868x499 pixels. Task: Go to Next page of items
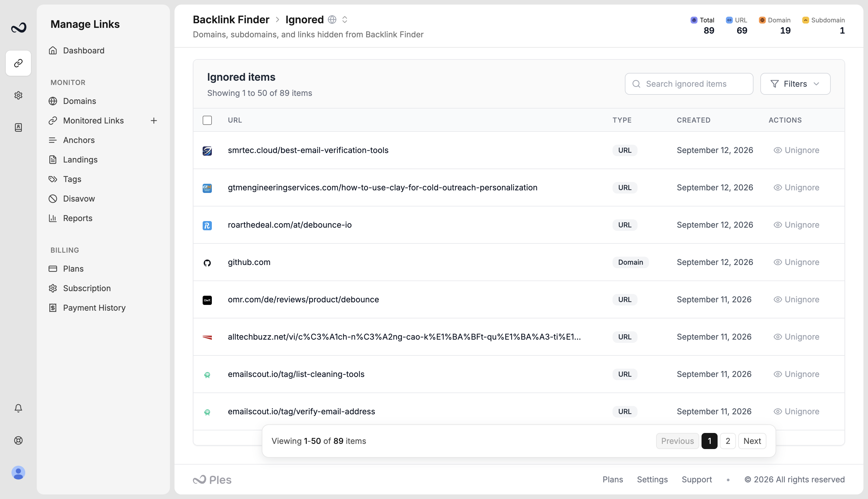click(752, 441)
